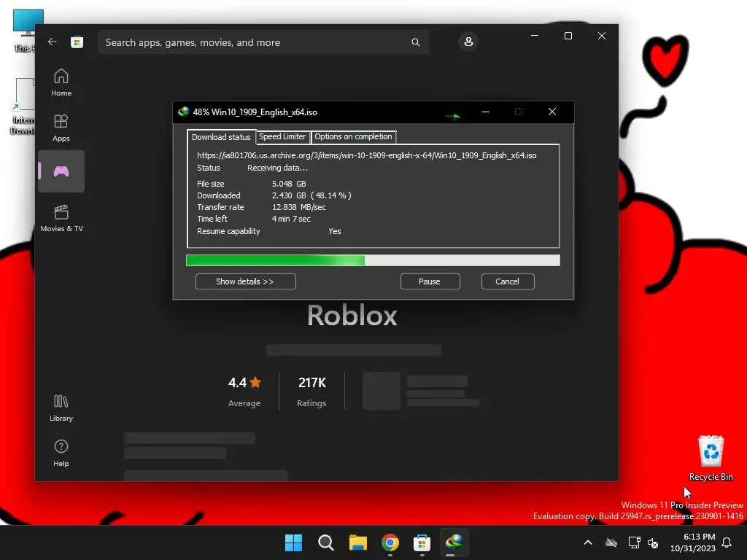The width and height of the screenshot is (747, 560).
Task: Open notifications bell icon
Action: click(x=727, y=542)
